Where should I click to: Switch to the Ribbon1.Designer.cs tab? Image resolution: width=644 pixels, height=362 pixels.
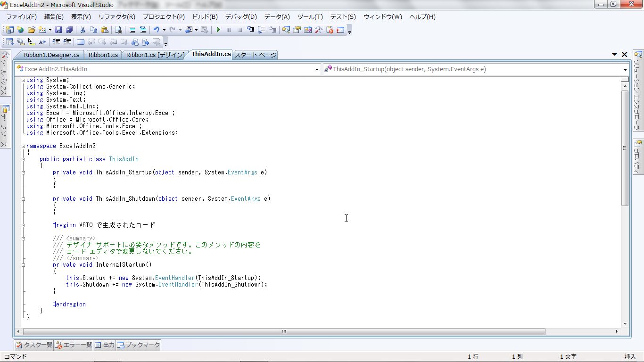click(51, 55)
